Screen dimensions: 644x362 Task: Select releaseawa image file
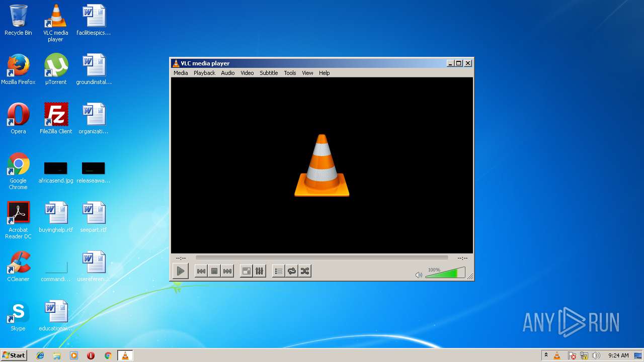coord(94,172)
